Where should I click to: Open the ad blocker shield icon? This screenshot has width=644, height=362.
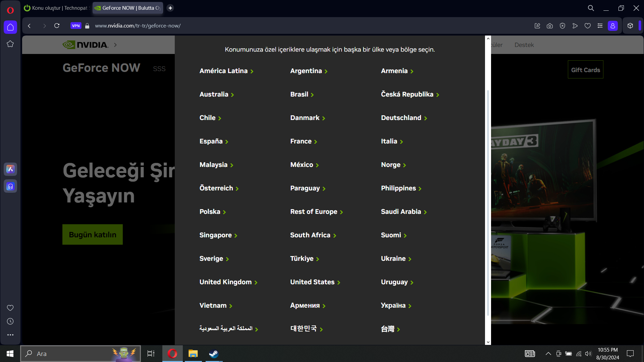tap(562, 26)
